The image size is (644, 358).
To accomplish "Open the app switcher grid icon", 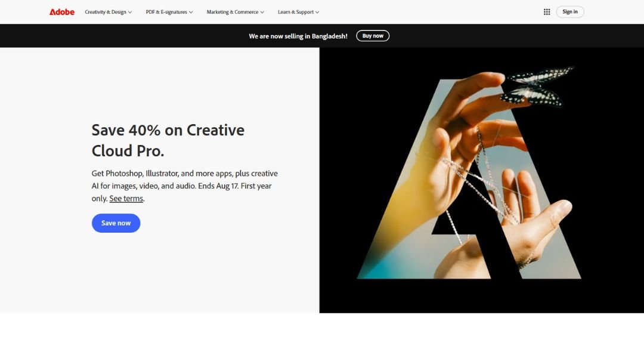I will pyautogui.click(x=547, y=12).
